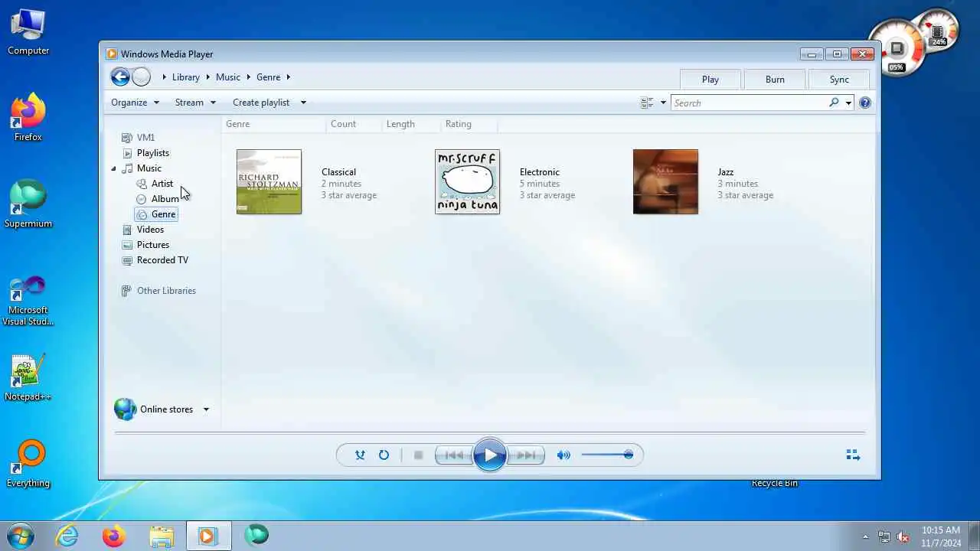The height and width of the screenshot is (551, 980).
Task: Click the search magnifier icon
Action: 834,103
